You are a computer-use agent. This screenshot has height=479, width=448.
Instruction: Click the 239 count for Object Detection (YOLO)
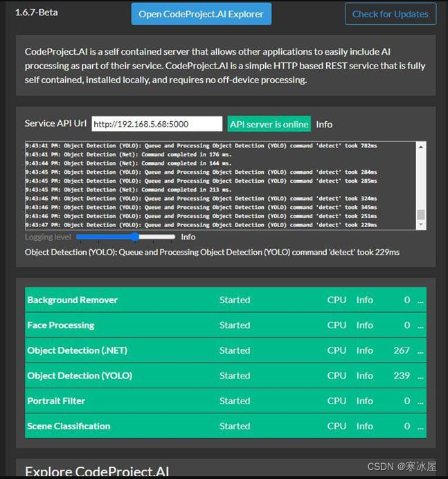[x=402, y=375]
